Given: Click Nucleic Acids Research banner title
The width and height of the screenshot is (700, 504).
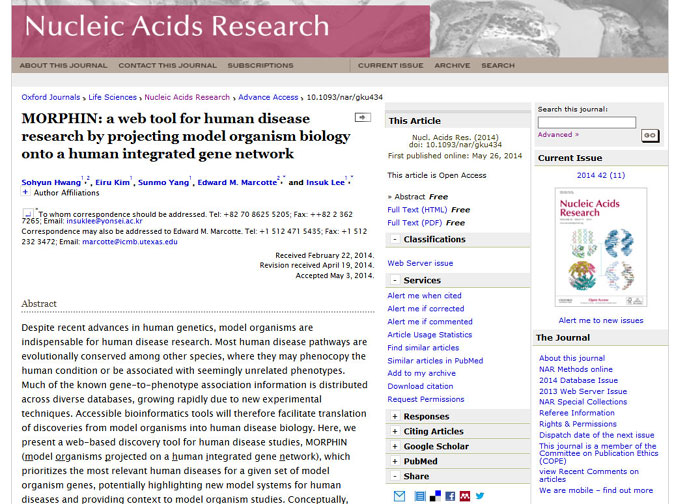Looking at the screenshot, I should pos(177,26).
